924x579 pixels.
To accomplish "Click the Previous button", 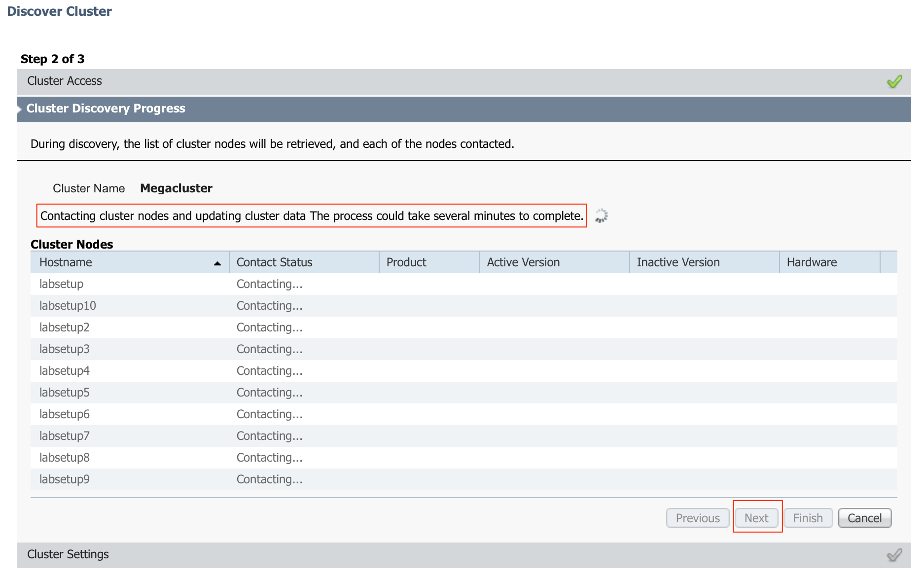I will click(698, 518).
